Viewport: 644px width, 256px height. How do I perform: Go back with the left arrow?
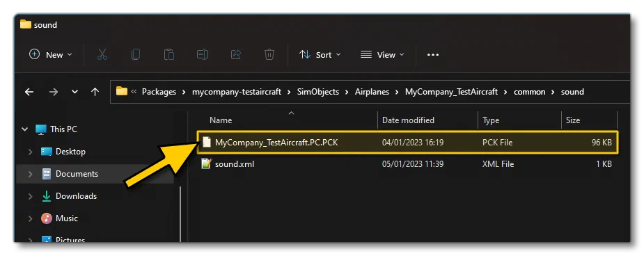pyautogui.click(x=29, y=92)
